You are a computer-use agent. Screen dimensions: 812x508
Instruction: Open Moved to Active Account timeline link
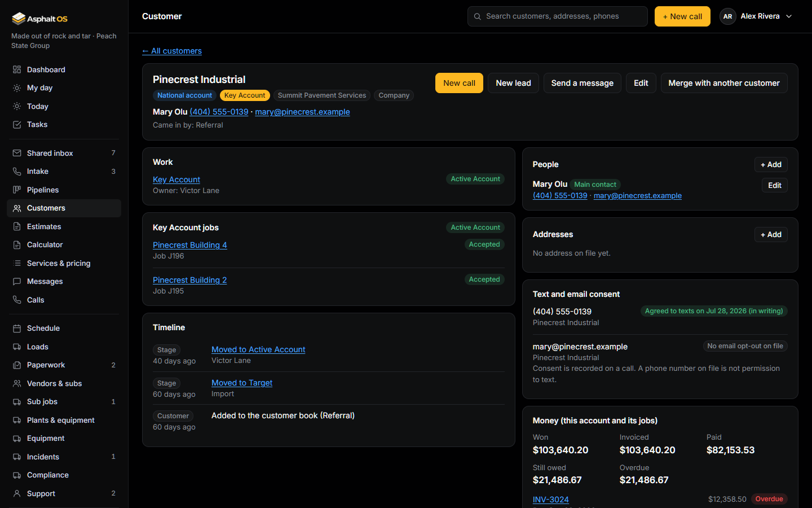coord(258,349)
